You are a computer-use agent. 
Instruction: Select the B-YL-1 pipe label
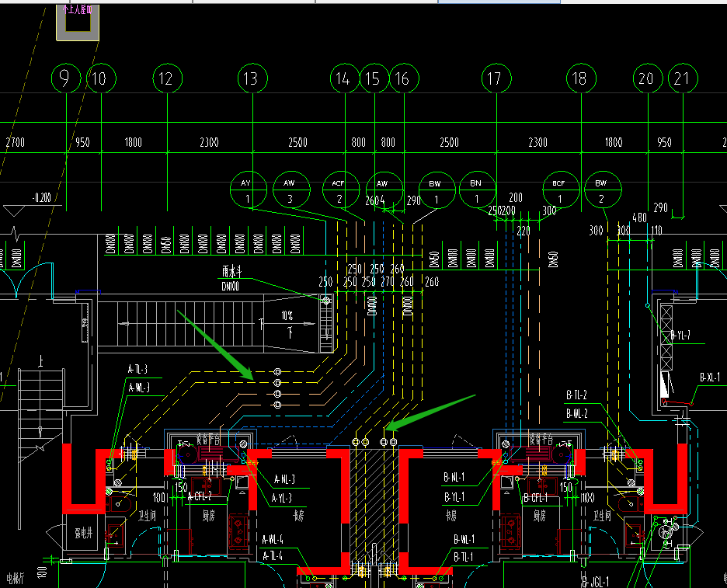(x=454, y=497)
